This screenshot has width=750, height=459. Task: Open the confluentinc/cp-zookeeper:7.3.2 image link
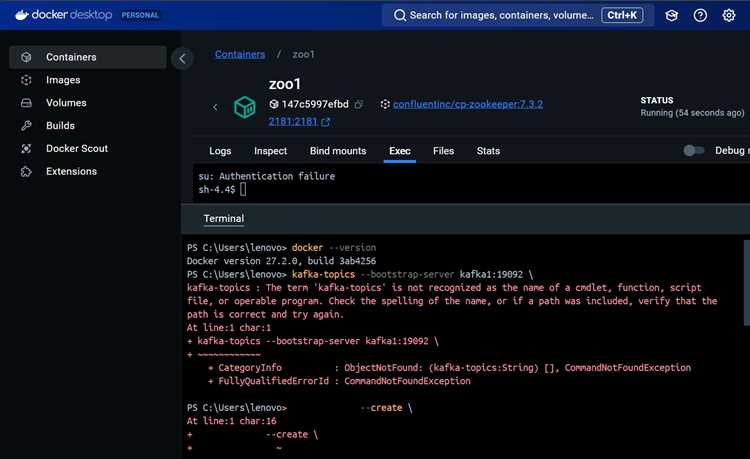pyautogui.click(x=468, y=104)
